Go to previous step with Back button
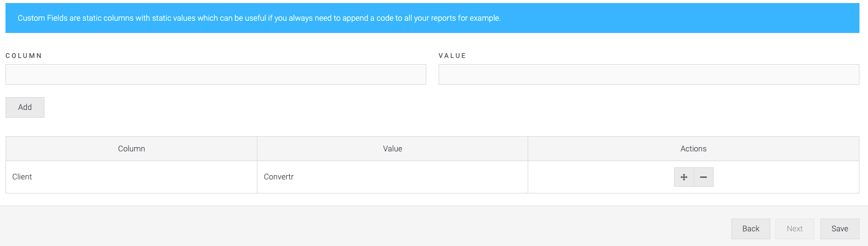The height and width of the screenshot is (246, 868). [x=751, y=228]
